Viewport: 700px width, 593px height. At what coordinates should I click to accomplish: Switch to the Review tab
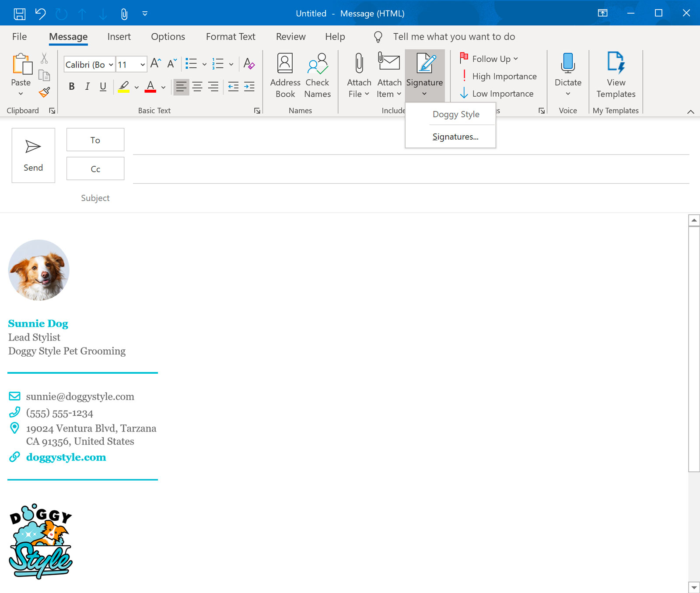[290, 37]
